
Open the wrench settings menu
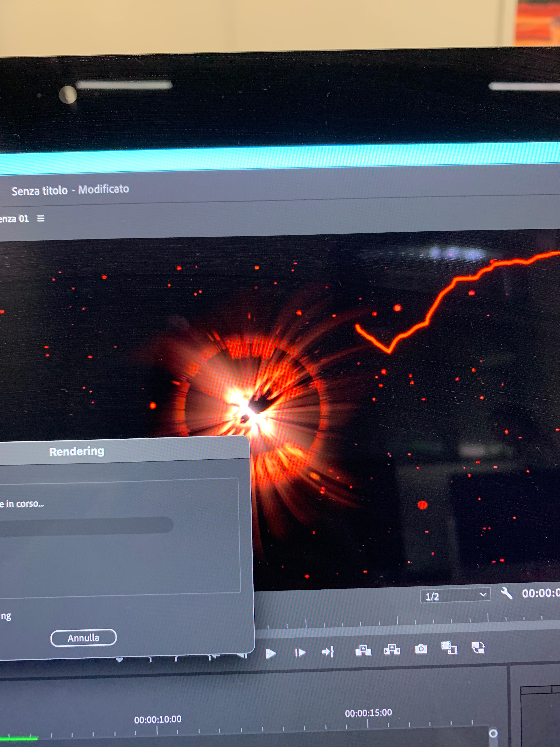tap(506, 593)
